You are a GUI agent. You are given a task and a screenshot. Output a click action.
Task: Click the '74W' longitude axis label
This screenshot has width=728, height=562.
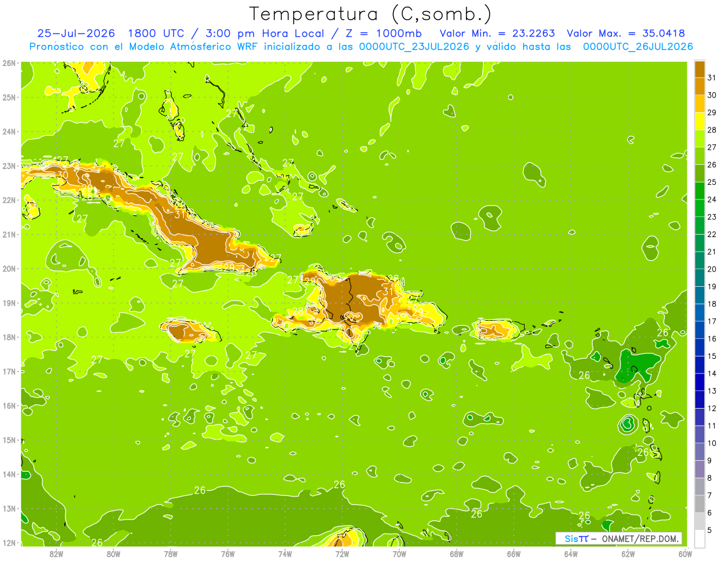tap(285, 554)
